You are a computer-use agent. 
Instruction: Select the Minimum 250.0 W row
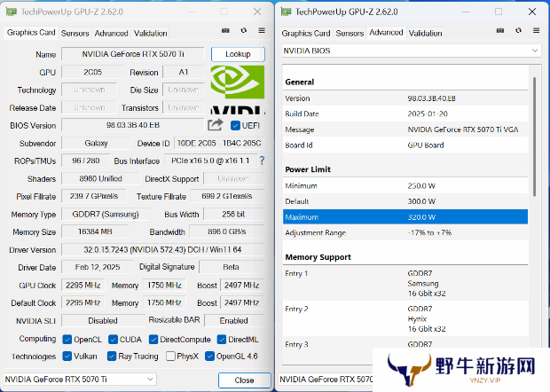(x=405, y=186)
